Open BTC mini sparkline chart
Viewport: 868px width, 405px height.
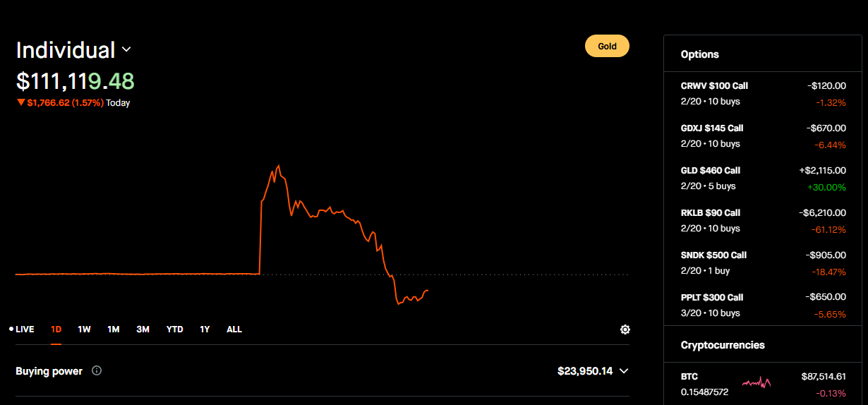tap(756, 383)
